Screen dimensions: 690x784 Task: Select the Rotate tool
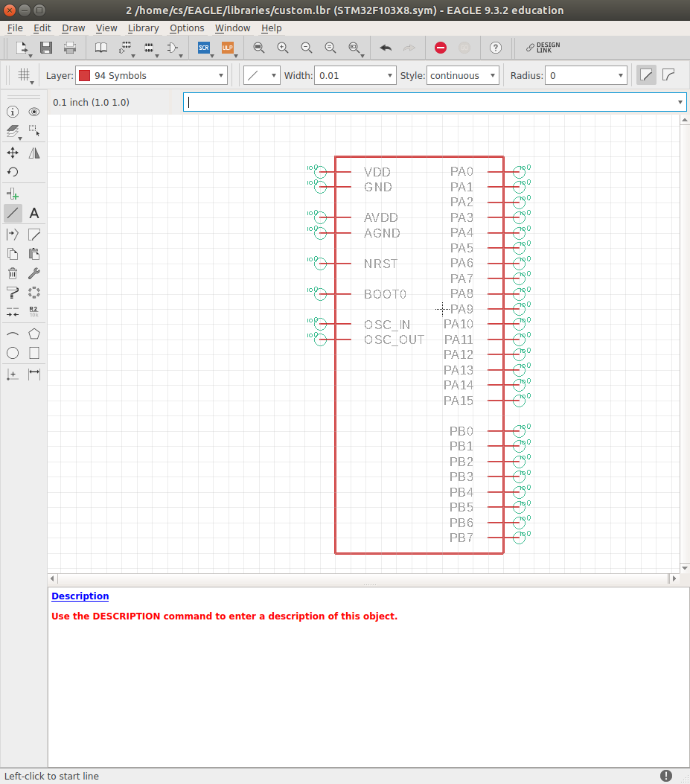[13, 172]
